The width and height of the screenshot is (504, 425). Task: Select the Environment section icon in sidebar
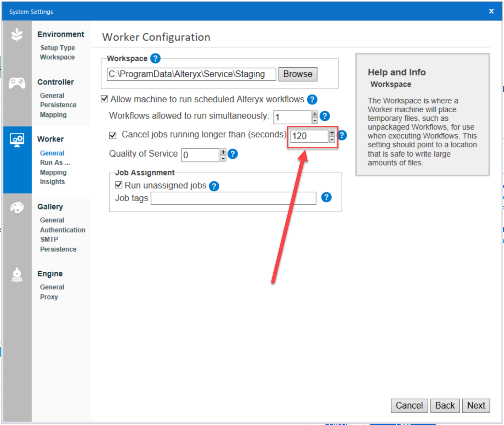pyautogui.click(x=17, y=35)
